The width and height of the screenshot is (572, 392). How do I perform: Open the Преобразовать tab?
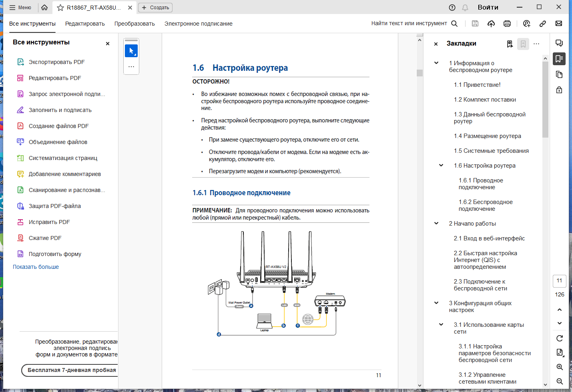click(134, 24)
